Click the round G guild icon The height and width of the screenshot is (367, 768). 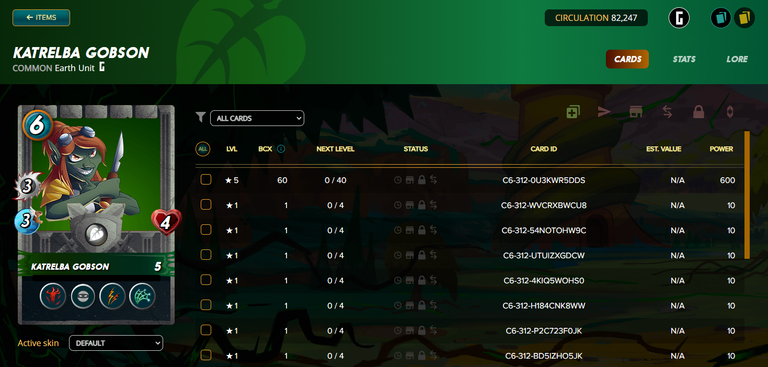coord(679,19)
